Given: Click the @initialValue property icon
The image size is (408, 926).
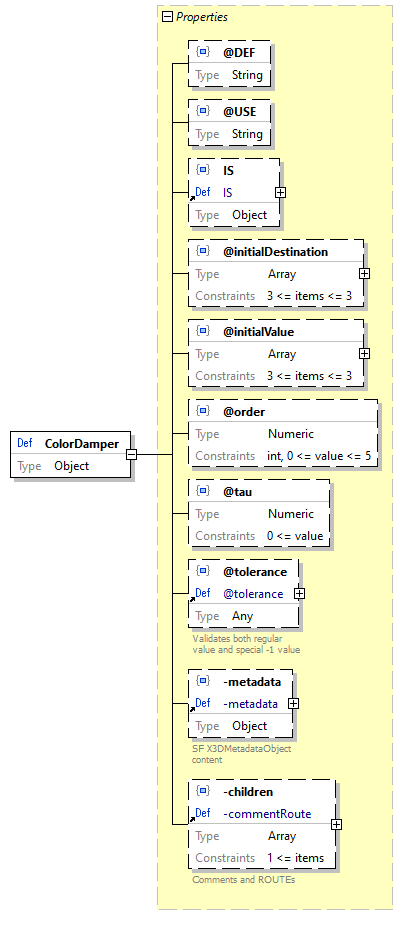Looking at the screenshot, I should tap(203, 331).
